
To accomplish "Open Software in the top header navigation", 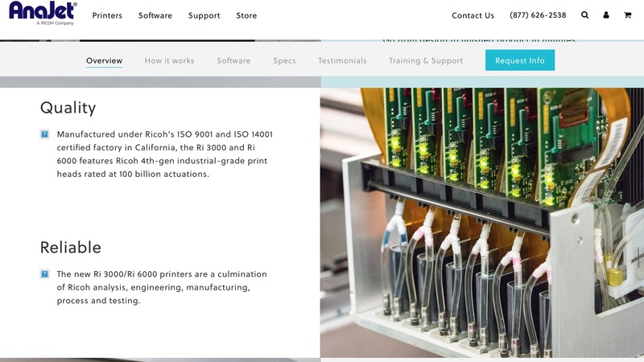I will pyautogui.click(x=155, y=15).
